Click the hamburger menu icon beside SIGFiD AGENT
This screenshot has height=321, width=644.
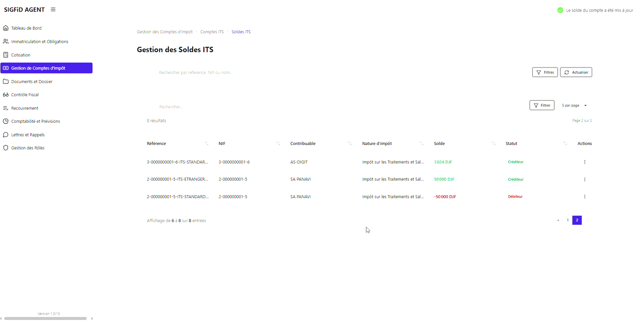(53, 10)
